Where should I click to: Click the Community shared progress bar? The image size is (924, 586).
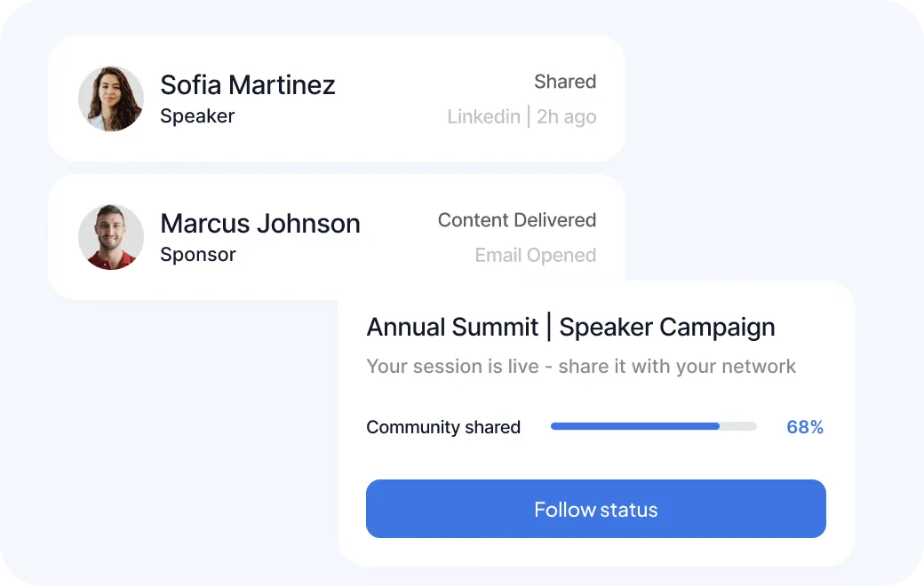654,426
